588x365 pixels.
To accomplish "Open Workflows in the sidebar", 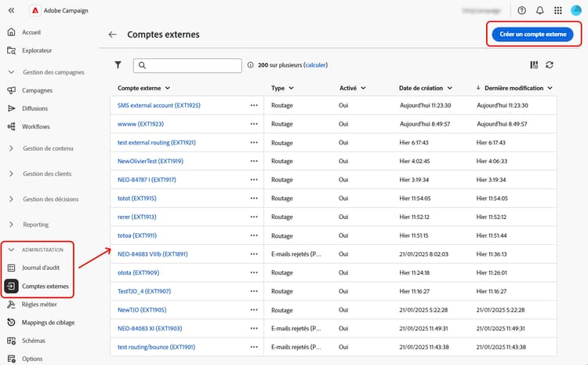I will click(36, 126).
